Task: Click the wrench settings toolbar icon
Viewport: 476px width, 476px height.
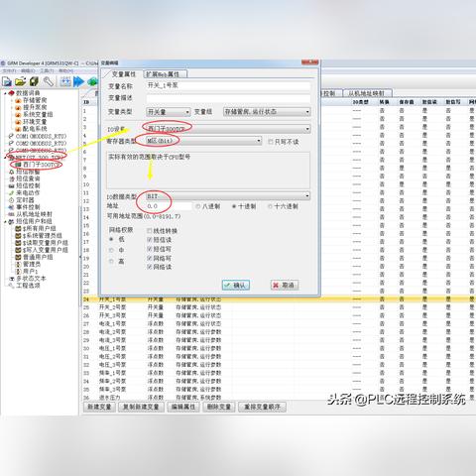Action: point(49,81)
